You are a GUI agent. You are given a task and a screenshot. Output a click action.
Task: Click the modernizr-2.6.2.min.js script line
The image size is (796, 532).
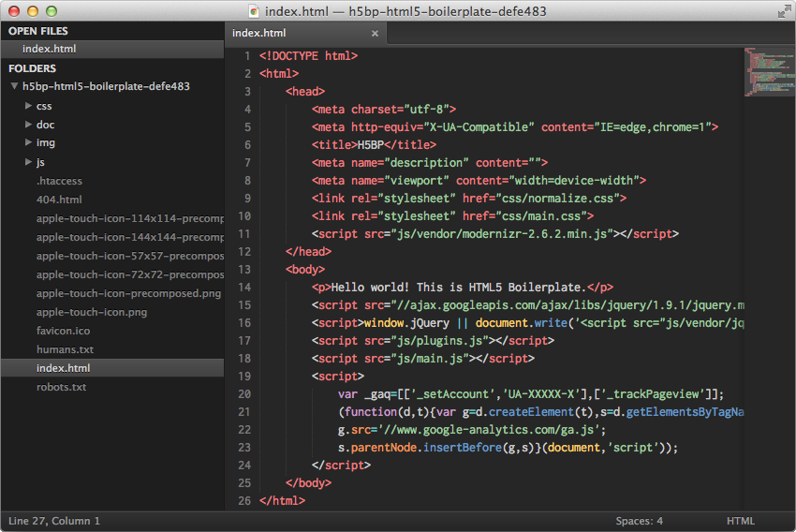coord(495,234)
